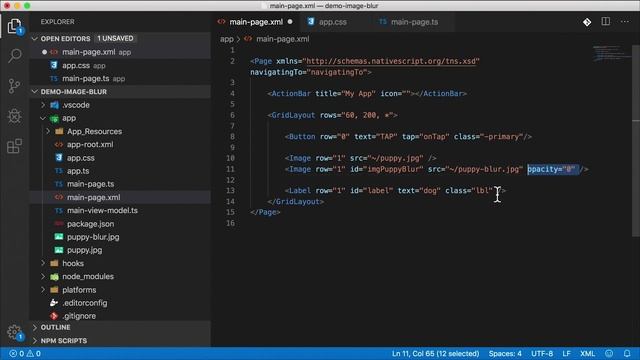This screenshot has width=640, height=360.
Task: Click 'GridLayout' opening tag on line 6
Action: click(293, 115)
